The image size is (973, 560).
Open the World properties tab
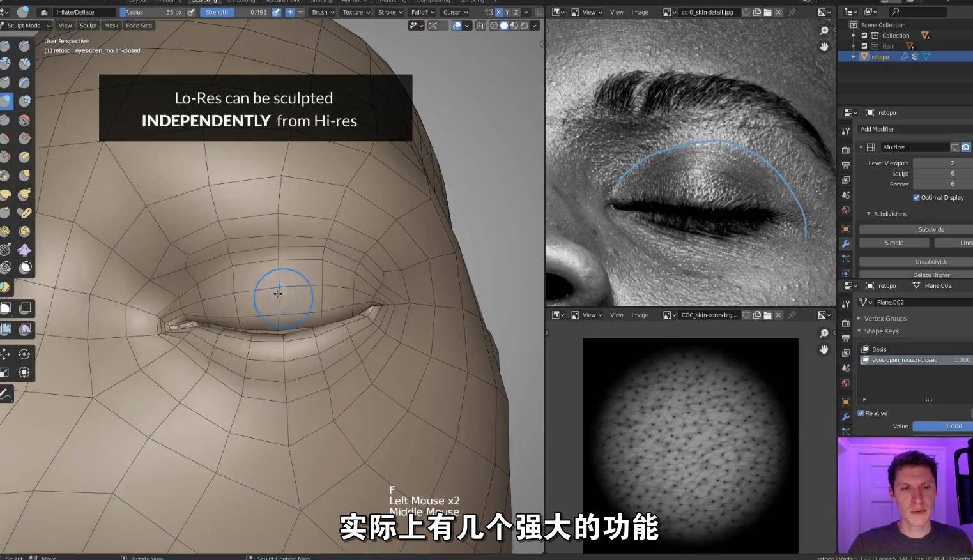846,210
